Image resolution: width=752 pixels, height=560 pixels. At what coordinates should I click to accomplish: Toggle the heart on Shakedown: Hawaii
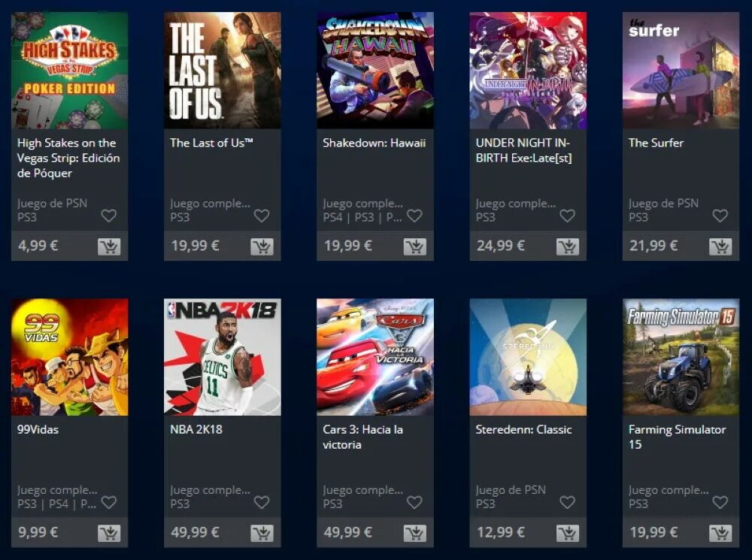pyautogui.click(x=414, y=216)
